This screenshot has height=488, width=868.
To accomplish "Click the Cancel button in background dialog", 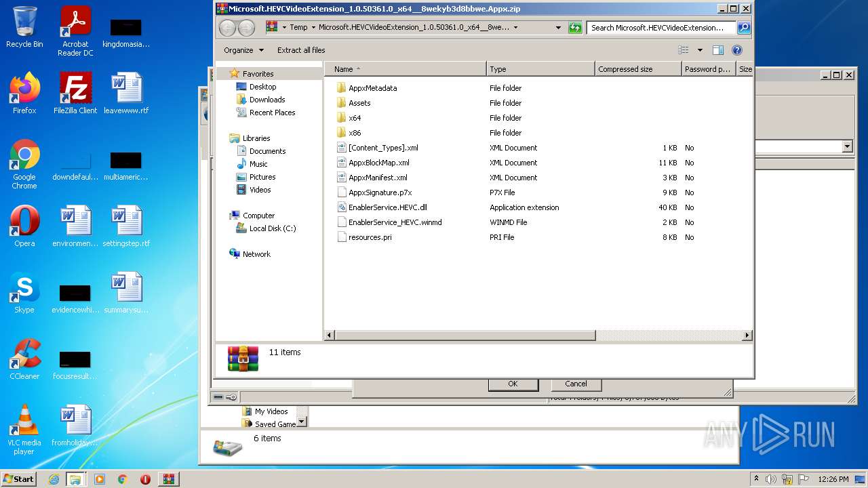I will (576, 384).
